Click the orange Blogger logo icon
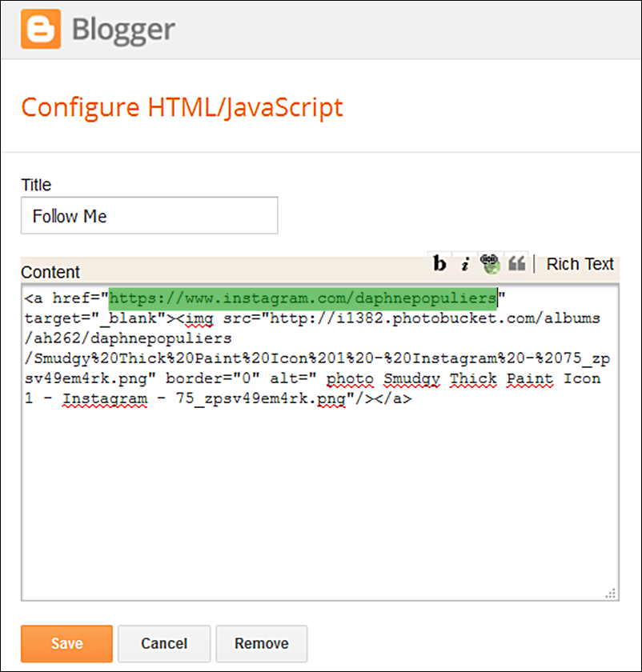 point(41,29)
